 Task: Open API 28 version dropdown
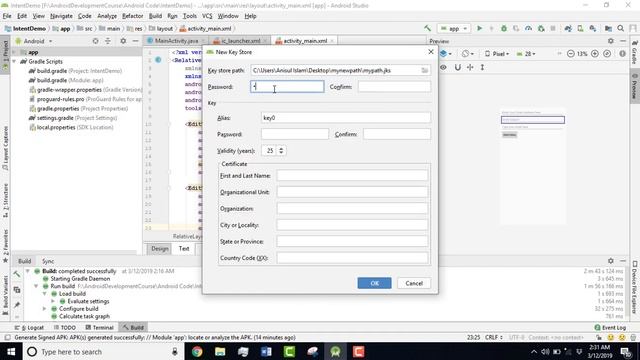tap(526, 54)
